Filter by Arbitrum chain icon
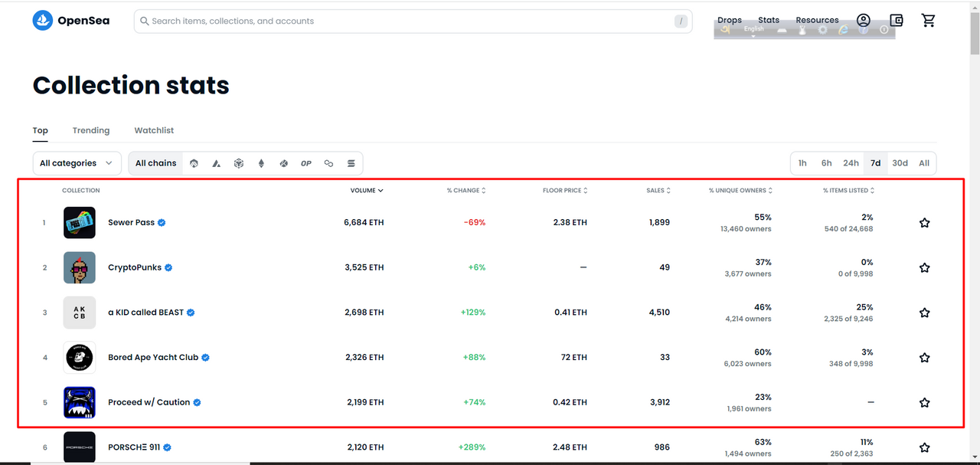Image resolution: width=980 pixels, height=465 pixels. (x=194, y=163)
